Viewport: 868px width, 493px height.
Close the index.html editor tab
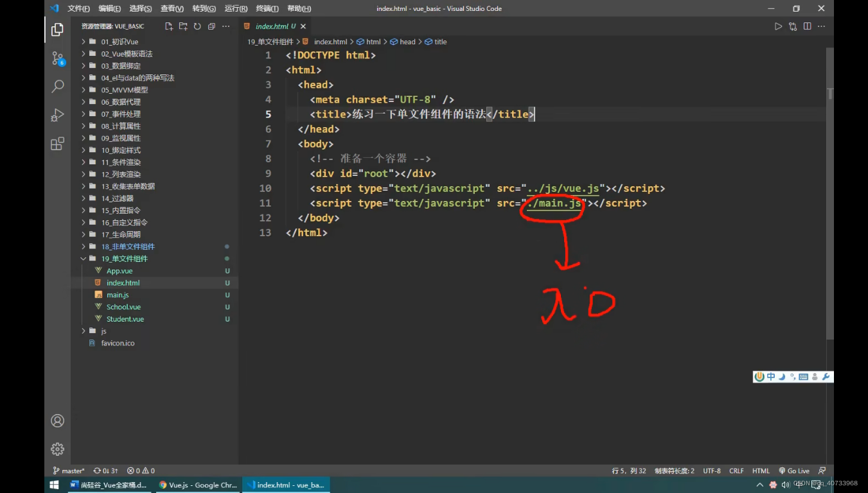click(303, 26)
